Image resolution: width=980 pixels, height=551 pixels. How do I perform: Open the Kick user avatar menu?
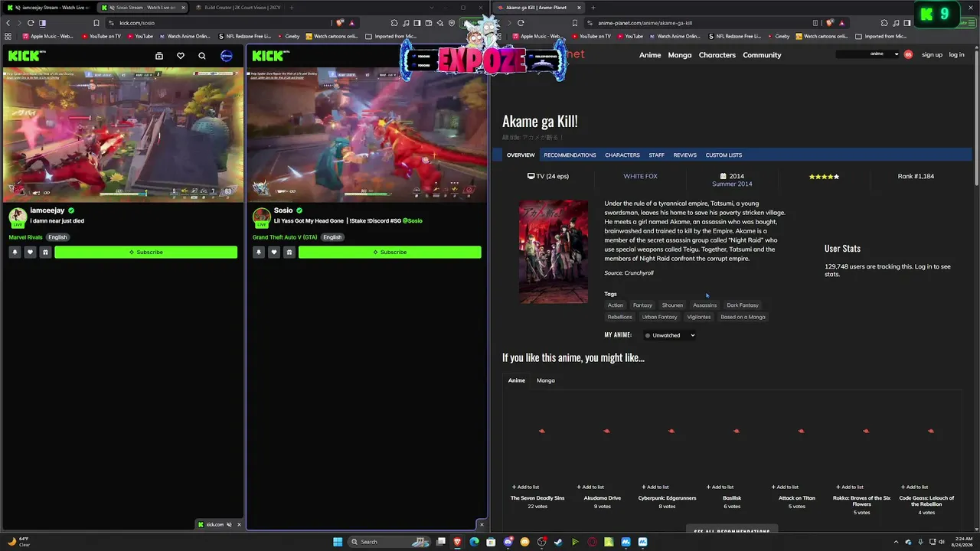pyautogui.click(x=227, y=55)
